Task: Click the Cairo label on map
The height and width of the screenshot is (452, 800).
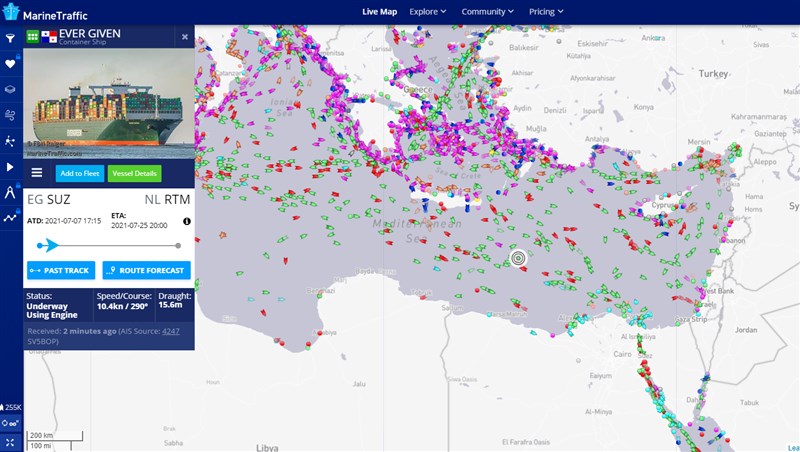Action: pos(622,354)
